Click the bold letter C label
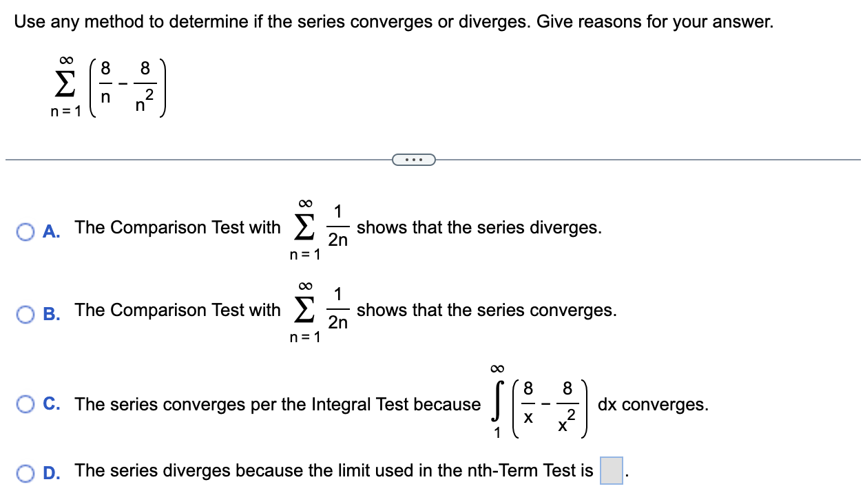The height and width of the screenshot is (504, 865). 52,404
